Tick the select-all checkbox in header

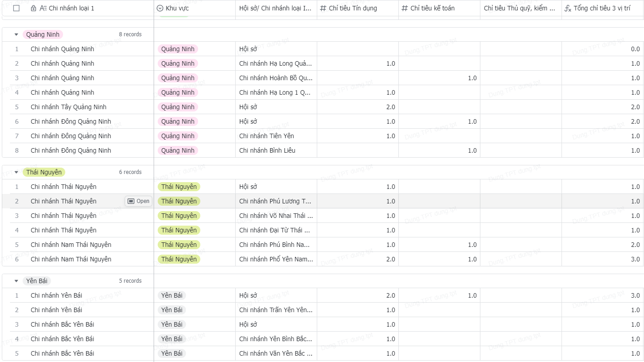tap(16, 8)
